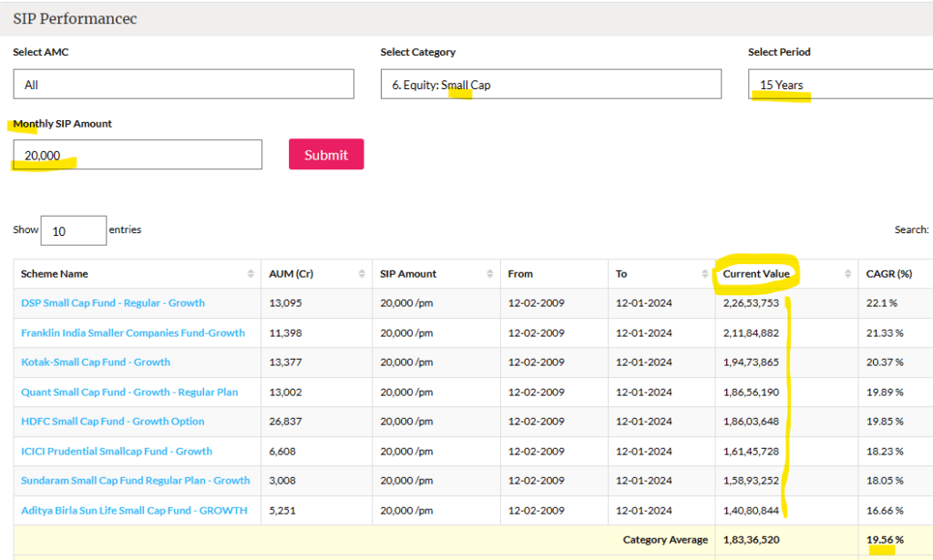Sort by To date column arrows

[x=705, y=273]
